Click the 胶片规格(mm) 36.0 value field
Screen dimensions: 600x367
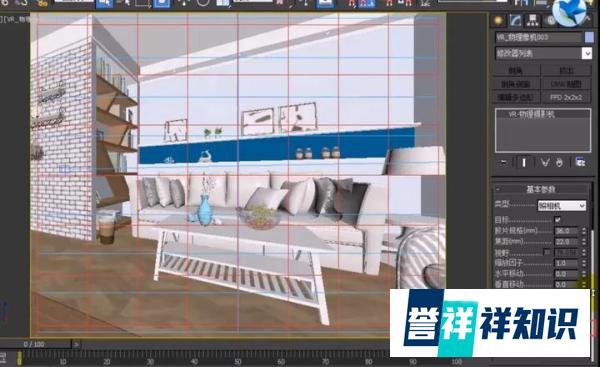click(x=567, y=231)
